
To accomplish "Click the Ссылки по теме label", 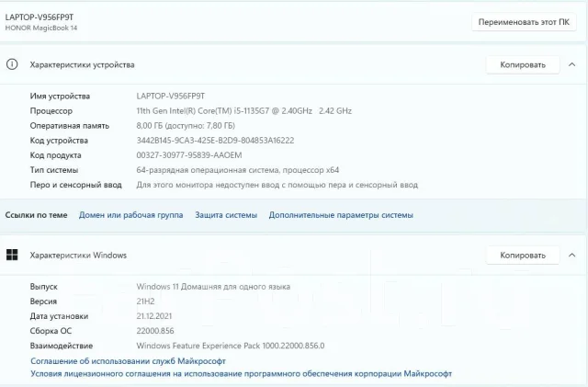I will [37, 215].
